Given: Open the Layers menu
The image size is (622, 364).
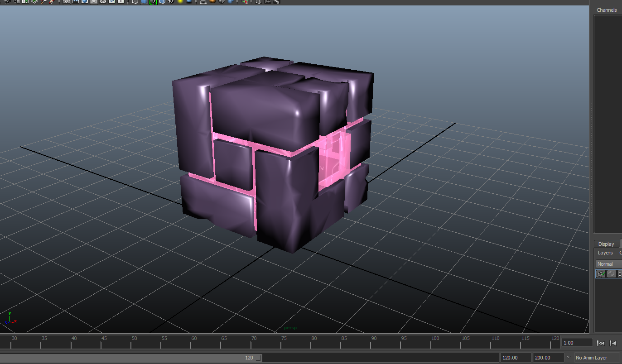Looking at the screenshot, I should coord(605,253).
